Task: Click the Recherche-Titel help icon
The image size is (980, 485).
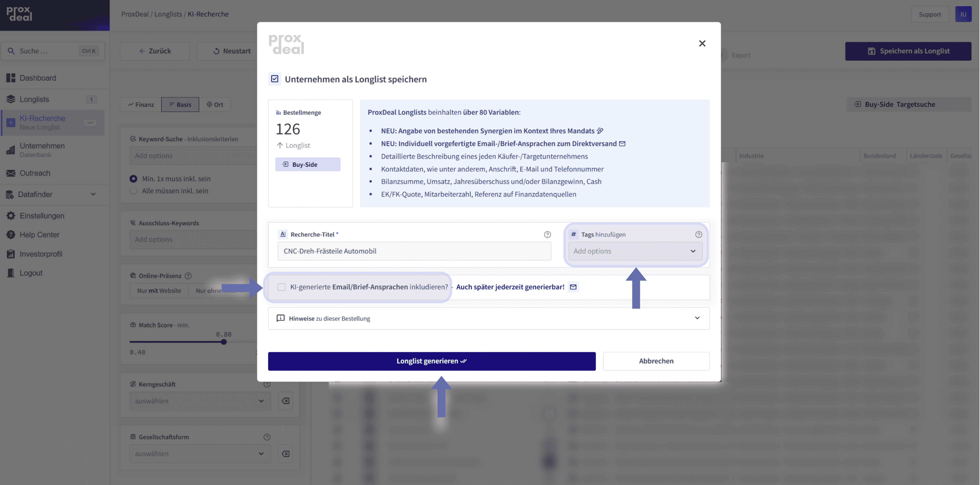Action: pos(547,234)
